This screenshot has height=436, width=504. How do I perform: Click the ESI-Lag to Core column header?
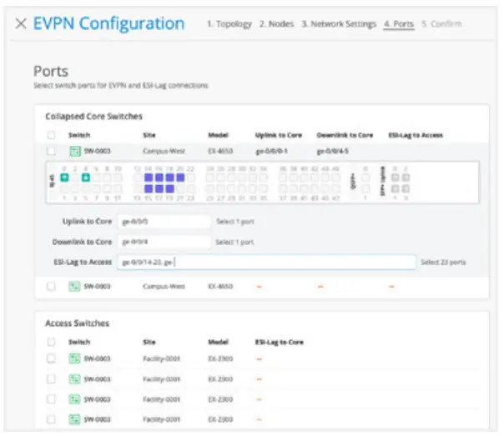pyautogui.click(x=280, y=342)
